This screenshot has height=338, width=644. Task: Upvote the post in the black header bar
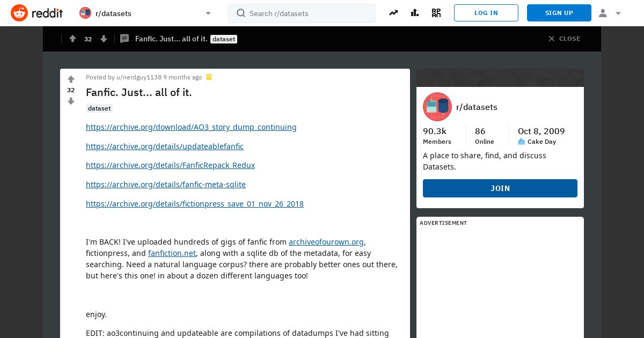(x=72, y=39)
